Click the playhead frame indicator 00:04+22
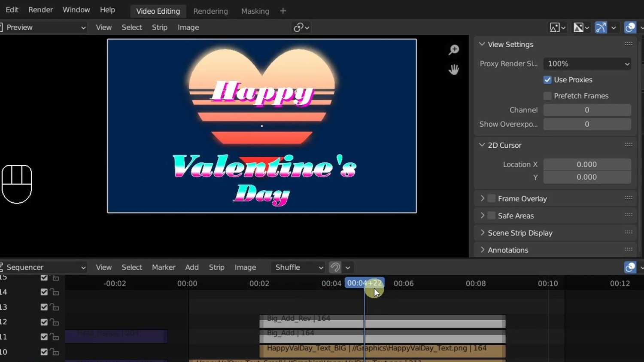Image resolution: width=644 pixels, height=362 pixels. [365, 283]
